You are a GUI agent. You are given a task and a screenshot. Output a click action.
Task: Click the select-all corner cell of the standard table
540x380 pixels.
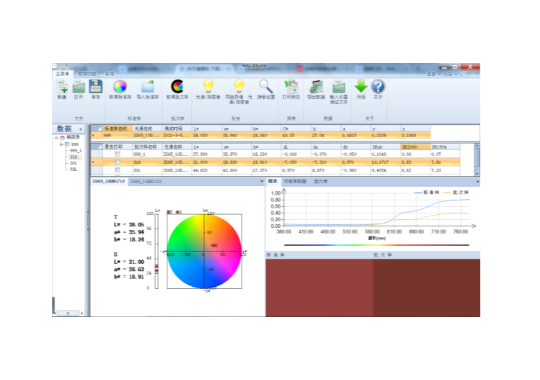(96, 129)
